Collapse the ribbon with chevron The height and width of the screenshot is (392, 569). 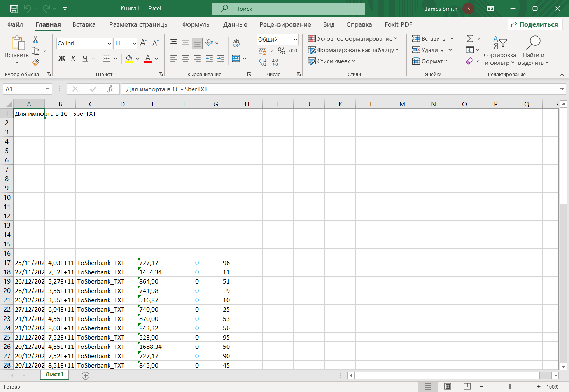point(562,75)
